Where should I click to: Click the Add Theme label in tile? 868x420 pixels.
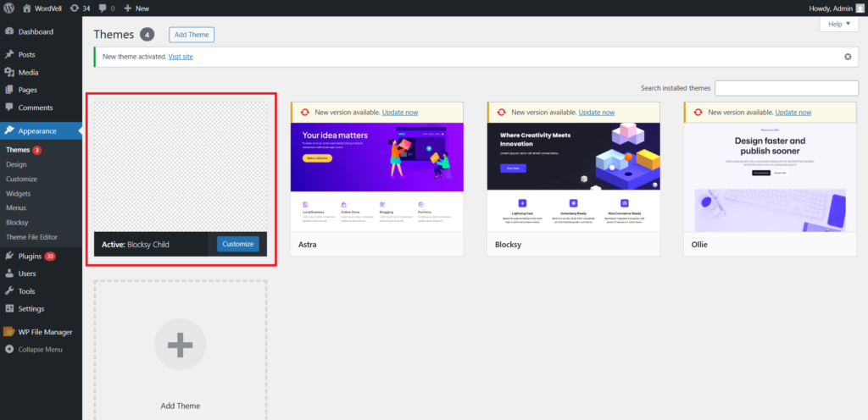181,406
